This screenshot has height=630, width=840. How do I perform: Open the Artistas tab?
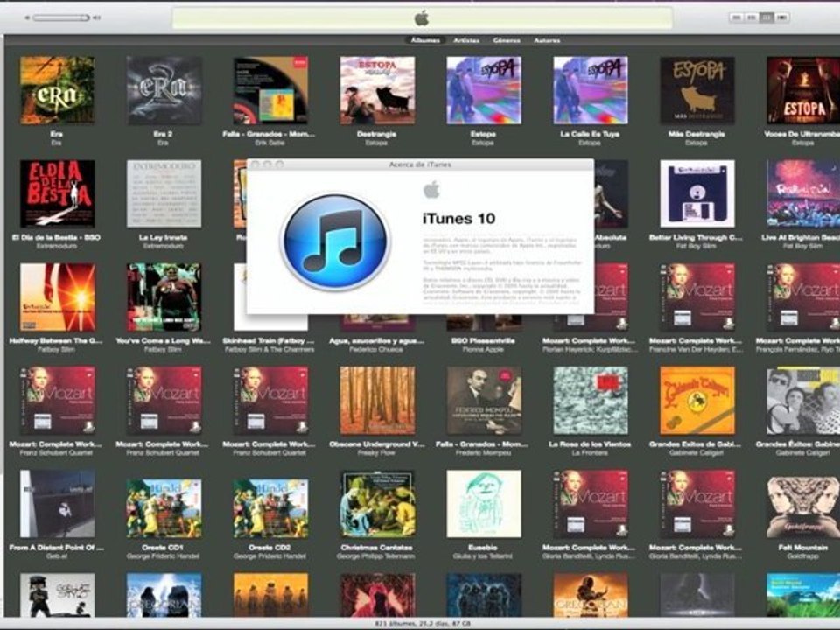[x=466, y=40]
